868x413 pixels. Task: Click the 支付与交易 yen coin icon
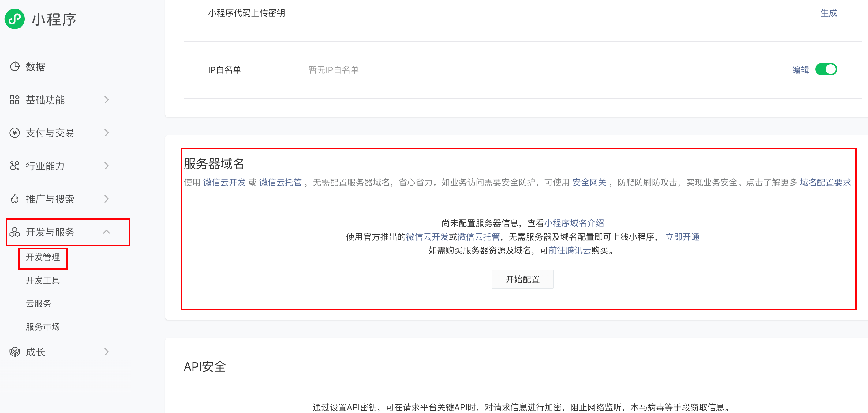coord(14,133)
